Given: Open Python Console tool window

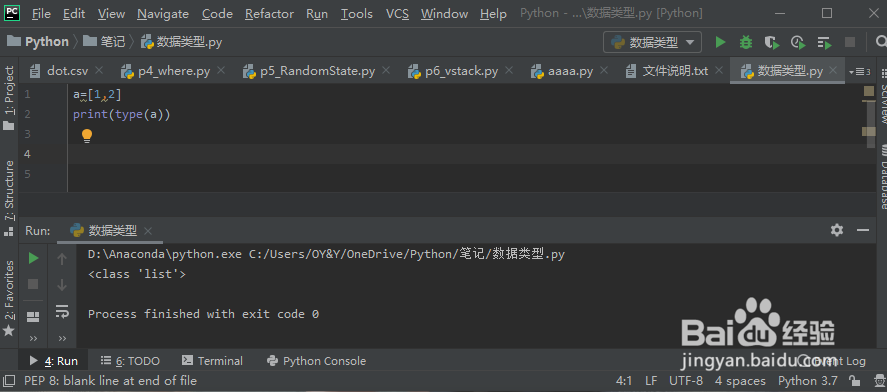Looking at the screenshot, I should click(316, 361).
